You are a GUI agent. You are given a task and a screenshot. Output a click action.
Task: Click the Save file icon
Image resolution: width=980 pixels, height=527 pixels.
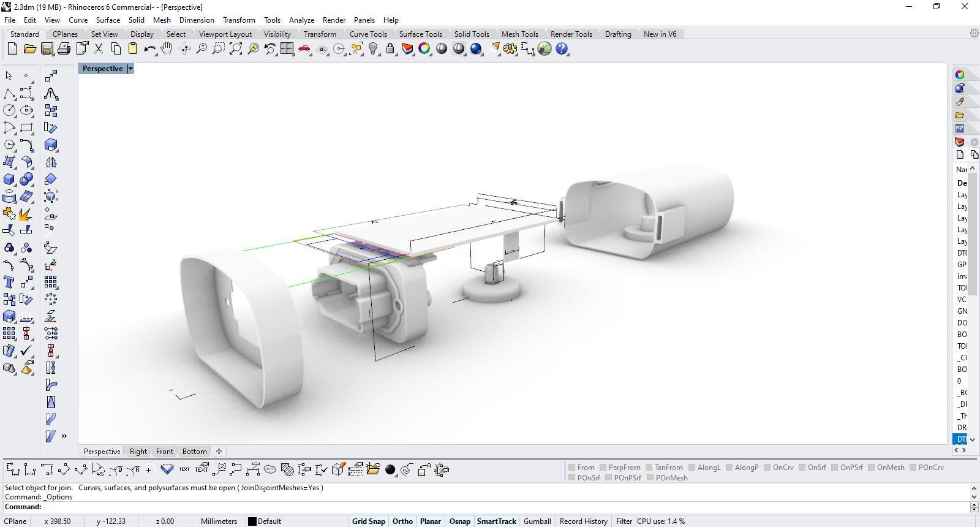click(47, 49)
